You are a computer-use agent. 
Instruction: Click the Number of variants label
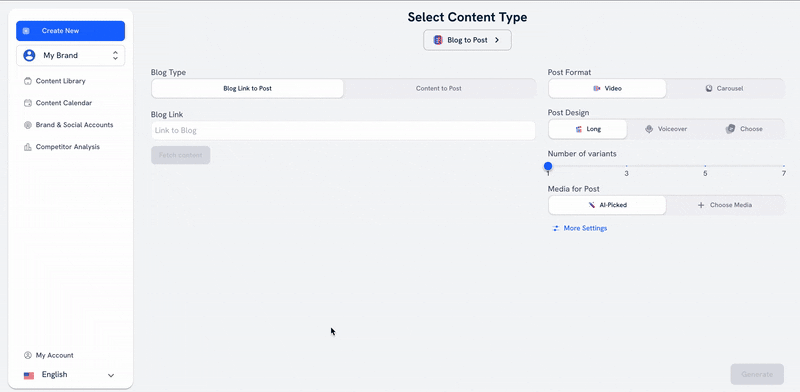[582, 154]
